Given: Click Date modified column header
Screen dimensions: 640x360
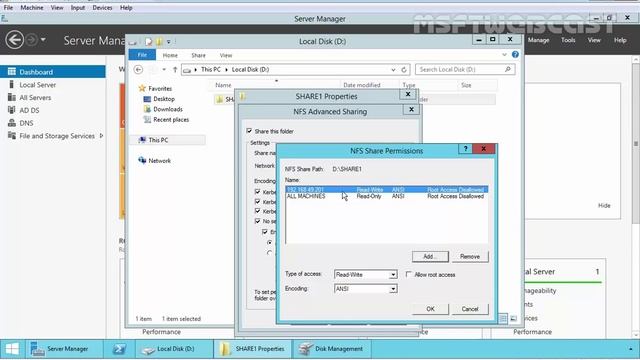Looking at the screenshot, I should (x=362, y=85).
